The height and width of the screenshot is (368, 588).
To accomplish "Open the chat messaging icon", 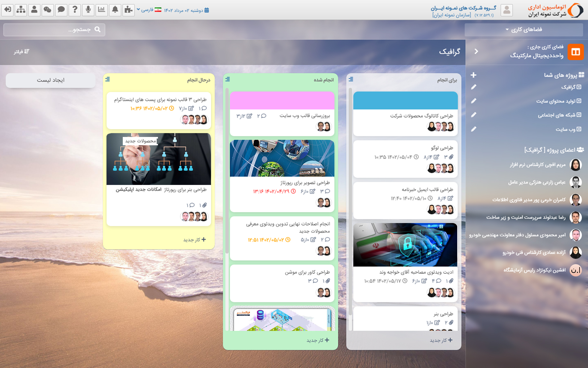I will click(61, 10).
